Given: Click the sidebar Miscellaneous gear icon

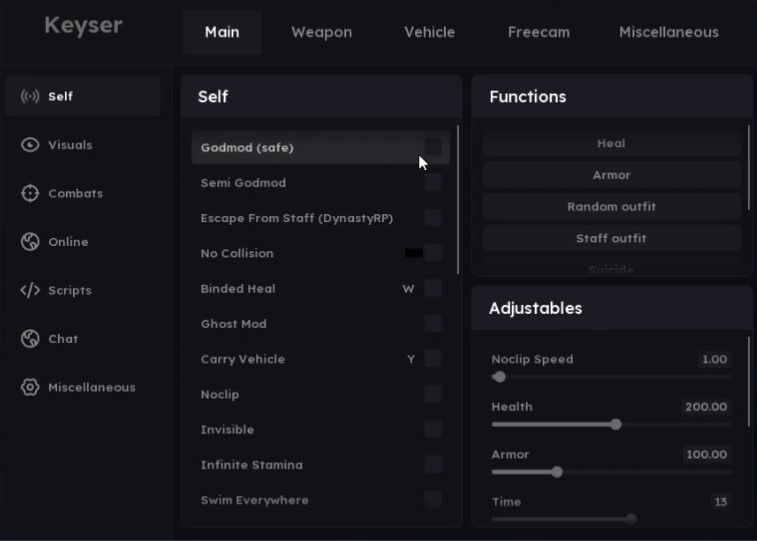Looking at the screenshot, I should tap(30, 387).
